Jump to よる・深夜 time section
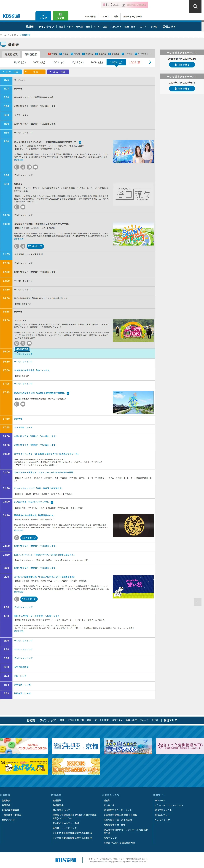The height and width of the screenshot is (868, 204). [x=58, y=72]
